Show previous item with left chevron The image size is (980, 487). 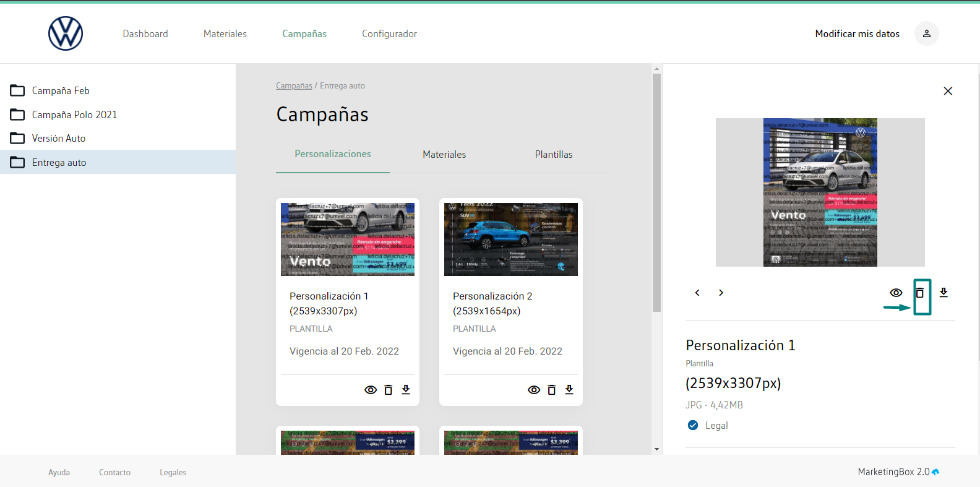pyautogui.click(x=697, y=293)
